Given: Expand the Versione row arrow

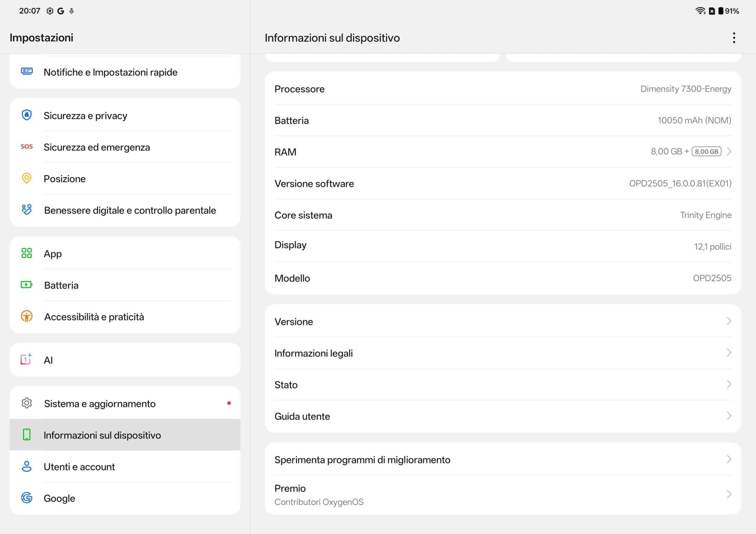Looking at the screenshot, I should [x=729, y=321].
